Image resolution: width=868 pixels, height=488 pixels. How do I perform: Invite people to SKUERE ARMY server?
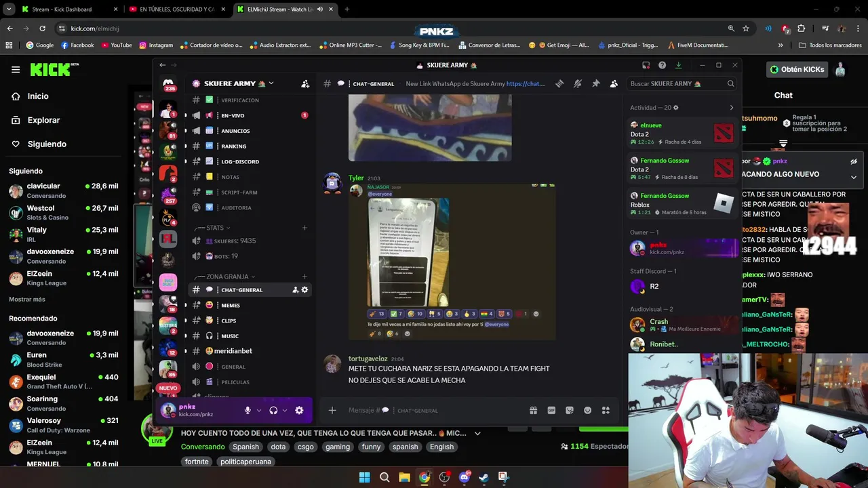coord(305,83)
